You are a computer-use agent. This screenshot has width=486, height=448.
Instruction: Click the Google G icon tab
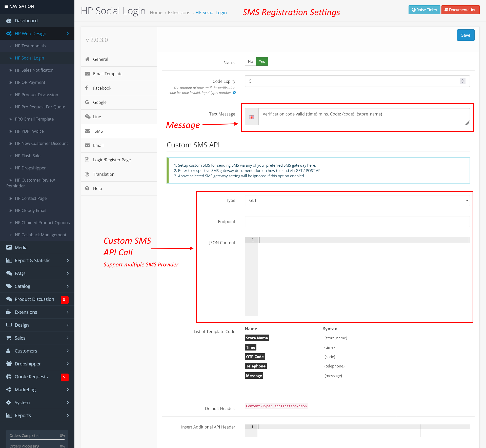87,102
